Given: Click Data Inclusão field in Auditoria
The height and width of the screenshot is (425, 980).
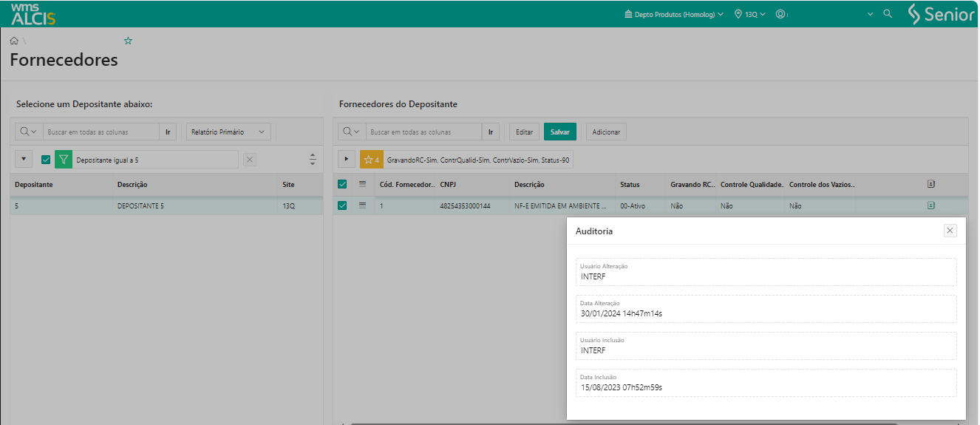Looking at the screenshot, I should click(766, 383).
